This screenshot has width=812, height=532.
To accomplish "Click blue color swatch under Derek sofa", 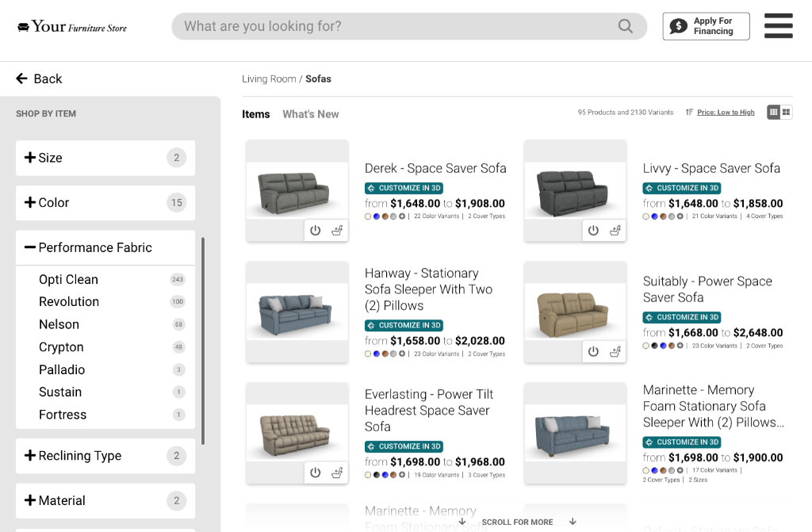I will 377,216.
